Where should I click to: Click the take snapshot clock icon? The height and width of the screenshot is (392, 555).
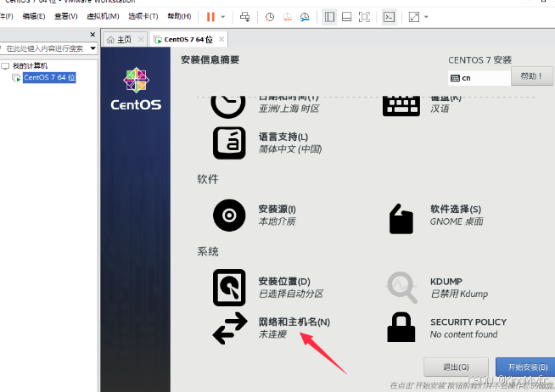[270, 17]
